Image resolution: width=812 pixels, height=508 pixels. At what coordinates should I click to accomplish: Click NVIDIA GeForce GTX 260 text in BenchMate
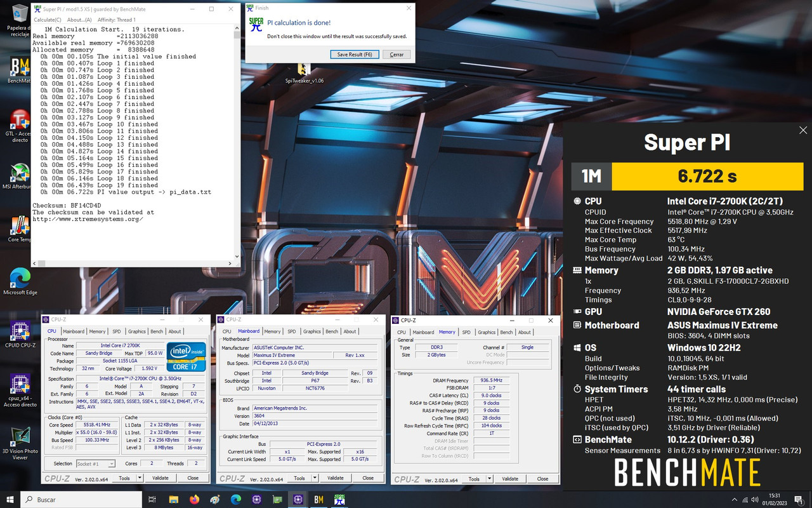[x=720, y=312]
